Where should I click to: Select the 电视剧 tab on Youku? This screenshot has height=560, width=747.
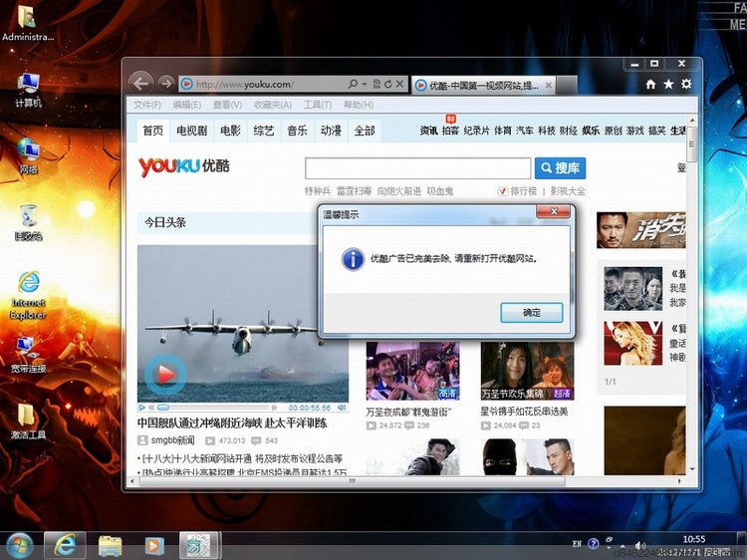[x=191, y=131]
